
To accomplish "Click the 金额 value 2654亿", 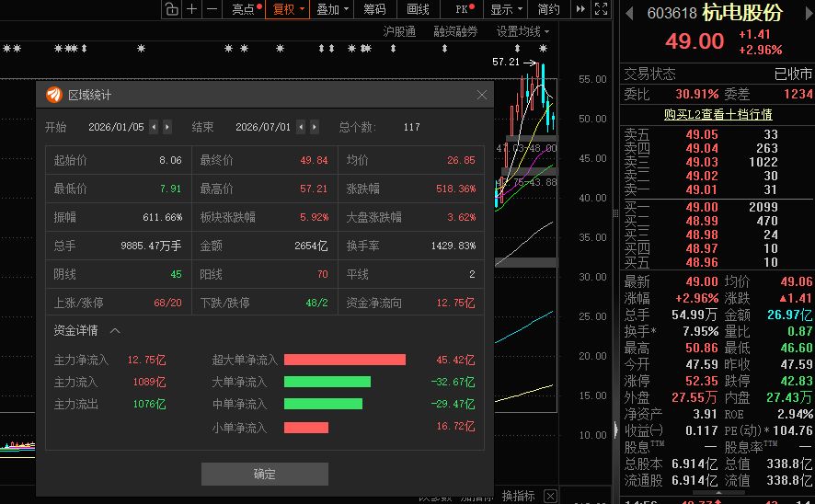I will (311, 246).
